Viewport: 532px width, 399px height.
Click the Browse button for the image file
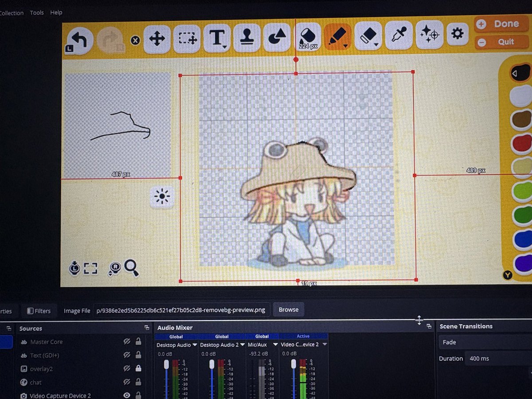289,309
